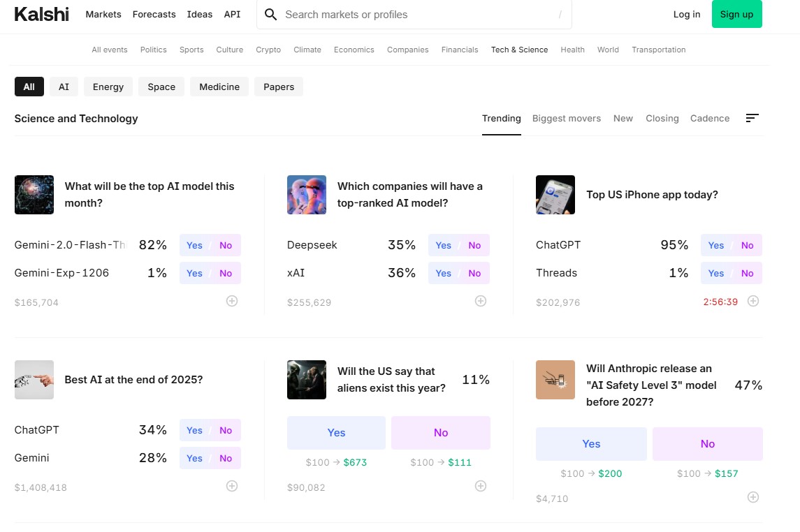800x532 pixels.
Task: Select the Space filter chip
Action: coord(161,87)
